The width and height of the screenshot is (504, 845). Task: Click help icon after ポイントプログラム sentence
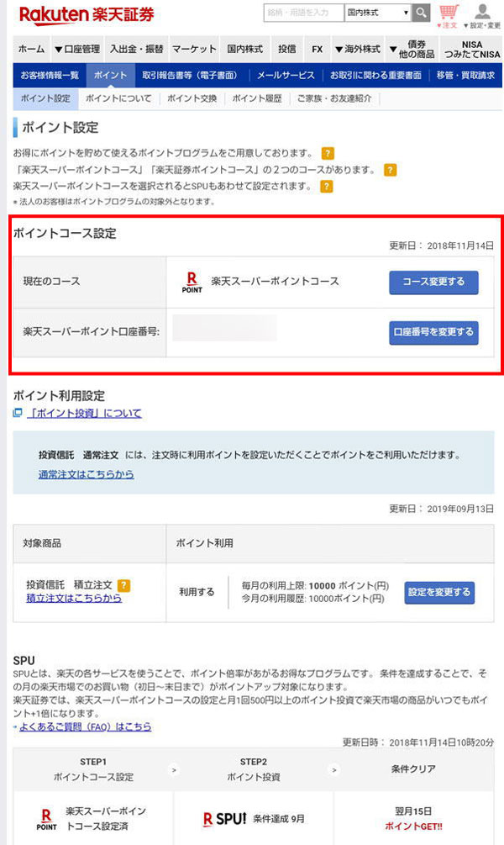coord(328,154)
